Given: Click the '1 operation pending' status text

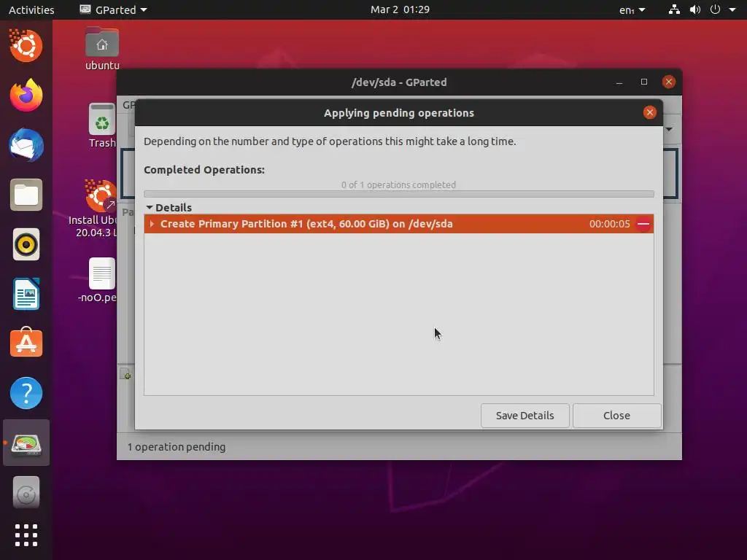Looking at the screenshot, I should (177, 447).
